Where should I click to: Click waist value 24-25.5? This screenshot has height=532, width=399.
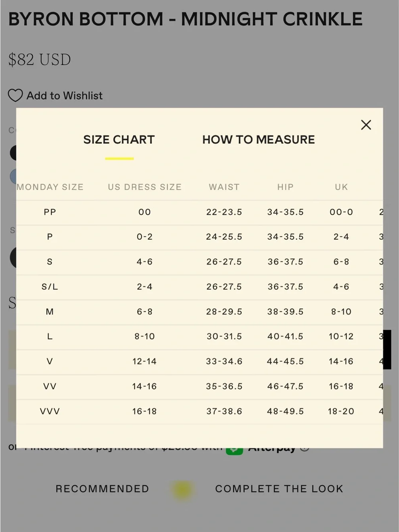[224, 237]
